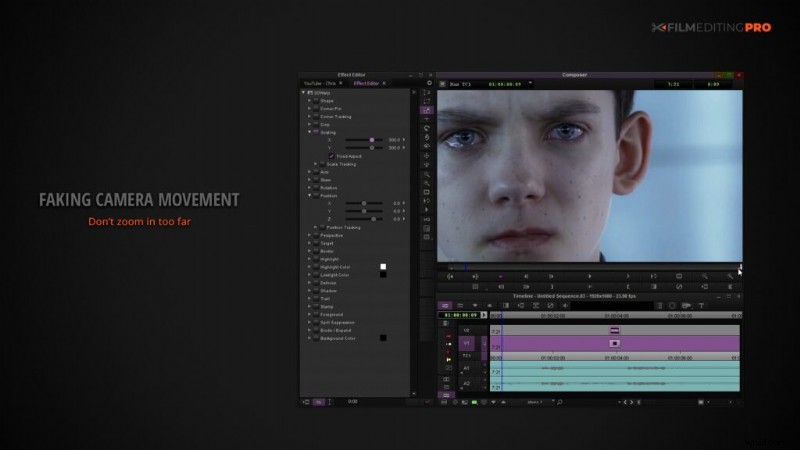This screenshot has height=450, width=800.
Task: Click the purple first icon in Timeline toolbar
Action: pos(445,306)
